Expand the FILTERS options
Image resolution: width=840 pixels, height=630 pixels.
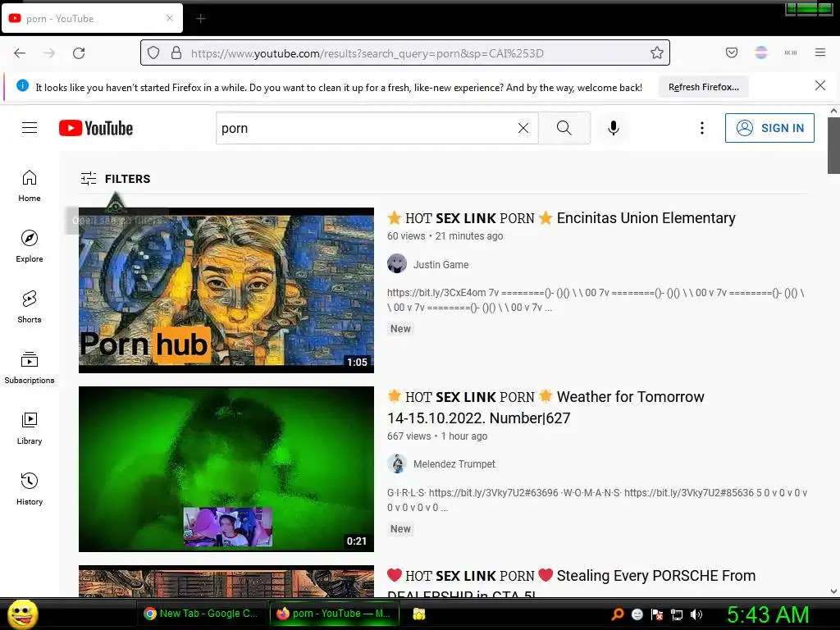pyautogui.click(x=116, y=178)
